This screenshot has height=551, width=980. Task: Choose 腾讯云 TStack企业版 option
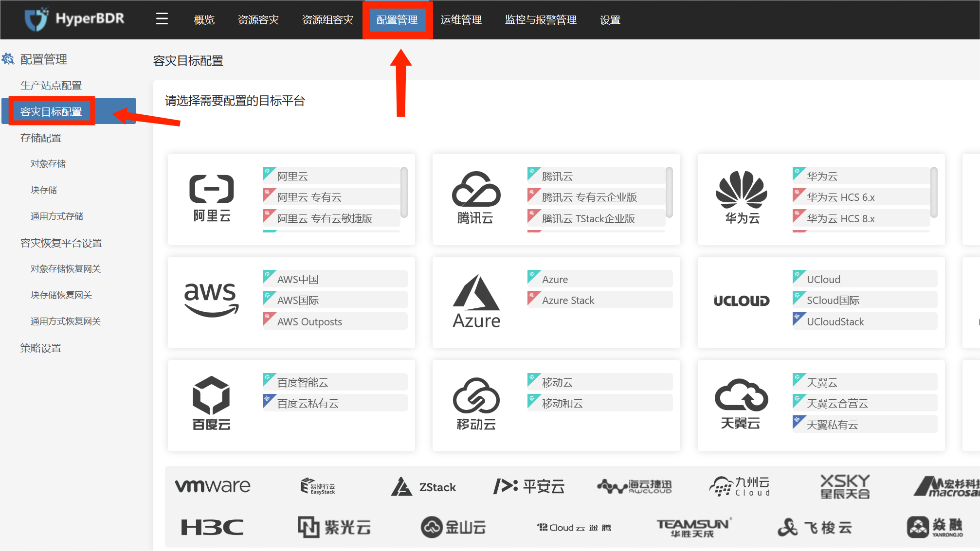pyautogui.click(x=596, y=218)
